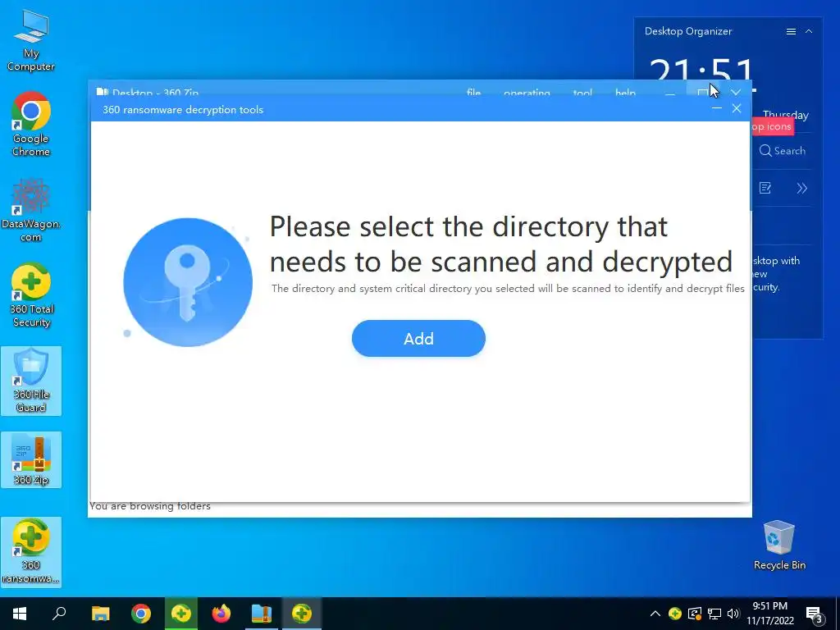Viewport: 840px width, 630px height.
Task: Open Firefox from the taskbar
Action: click(x=221, y=614)
